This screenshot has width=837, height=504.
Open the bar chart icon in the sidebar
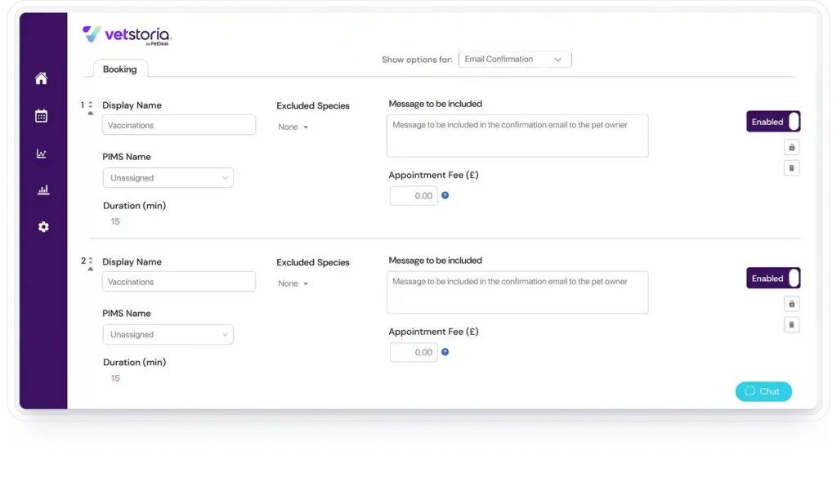point(43,190)
